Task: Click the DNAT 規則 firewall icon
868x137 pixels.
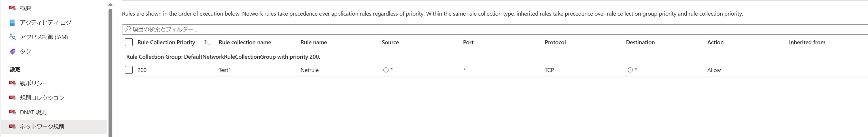Action: tap(12, 112)
